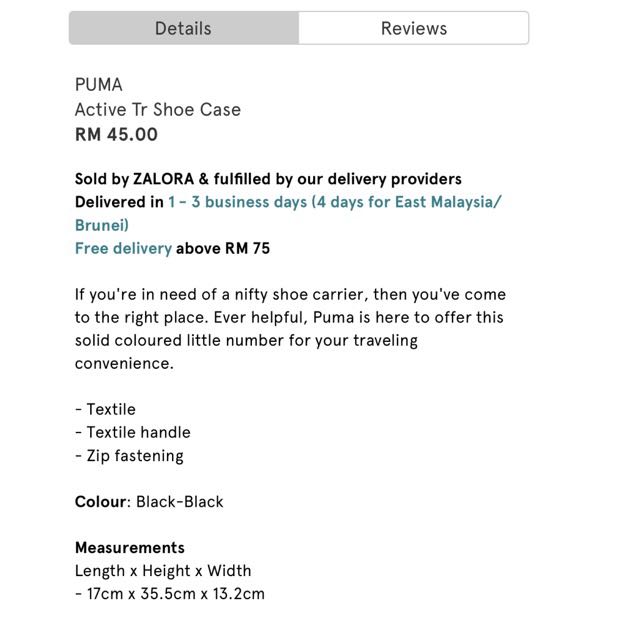
Task: Click the Zip fastening bullet item
Action: click(x=129, y=456)
